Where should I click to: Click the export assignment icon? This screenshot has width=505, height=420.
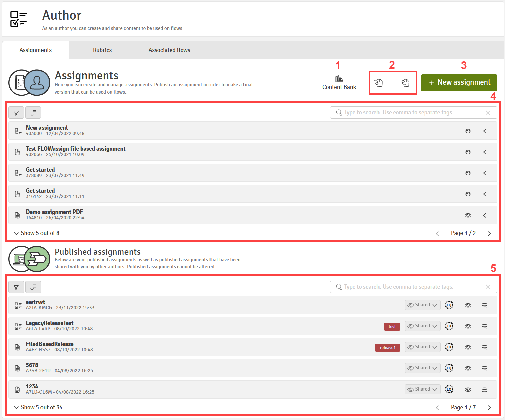point(405,83)
